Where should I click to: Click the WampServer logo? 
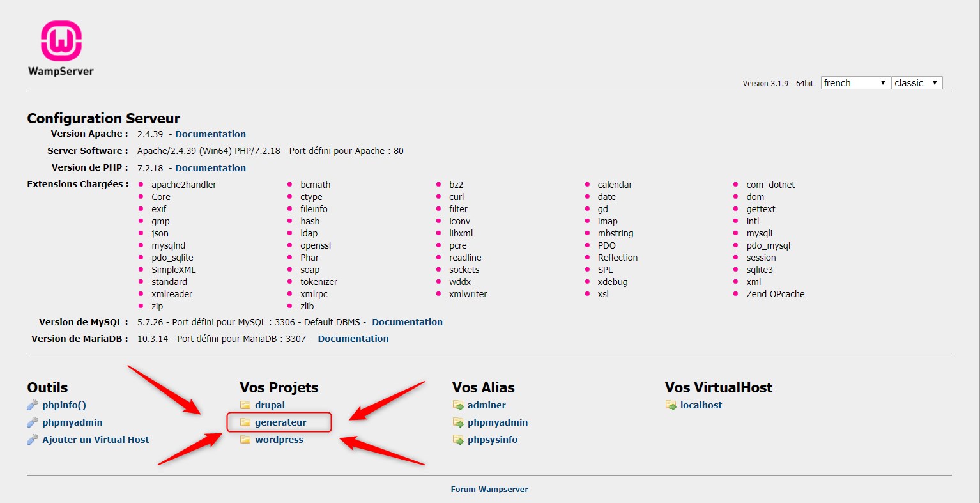tap(61, 49)
